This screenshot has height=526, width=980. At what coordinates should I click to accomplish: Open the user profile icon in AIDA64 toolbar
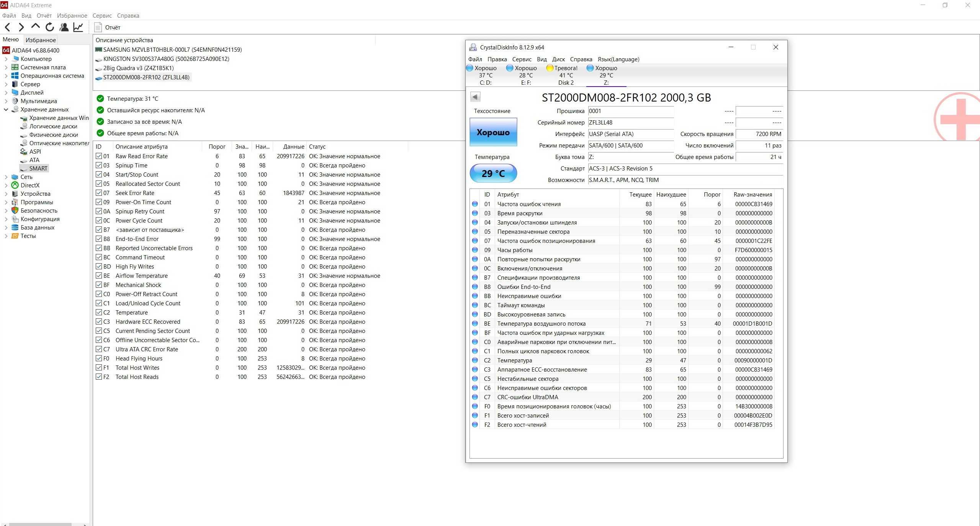[64, 27]
